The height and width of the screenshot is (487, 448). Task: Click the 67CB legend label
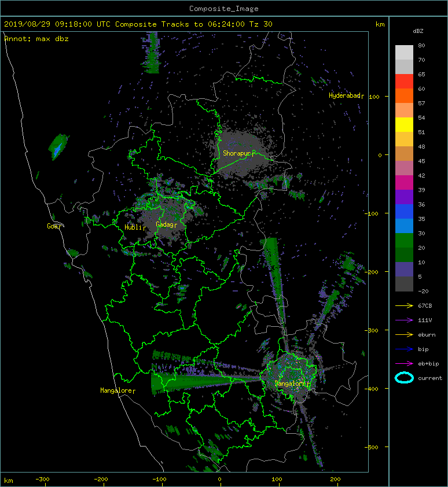[425, 305]
